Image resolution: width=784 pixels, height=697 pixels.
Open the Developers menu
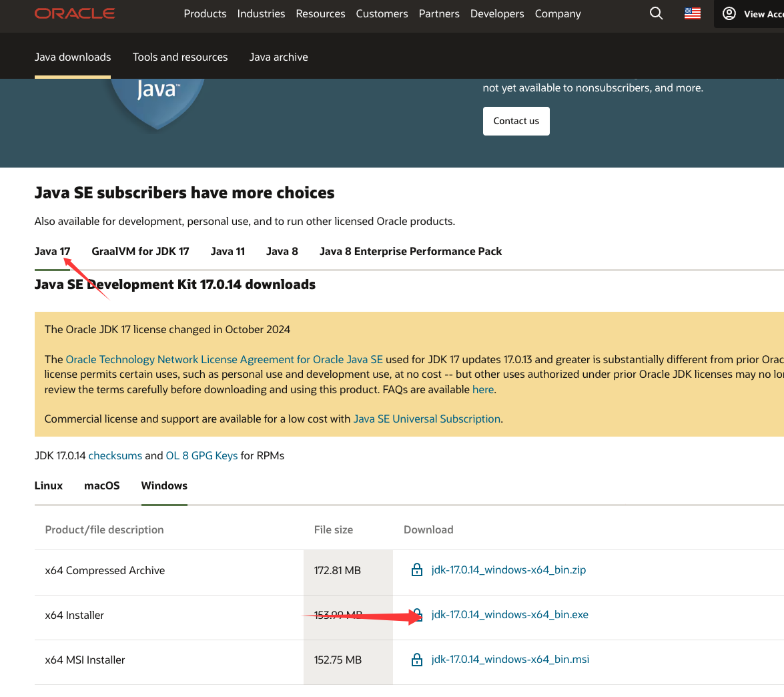(x=497, y=13)
